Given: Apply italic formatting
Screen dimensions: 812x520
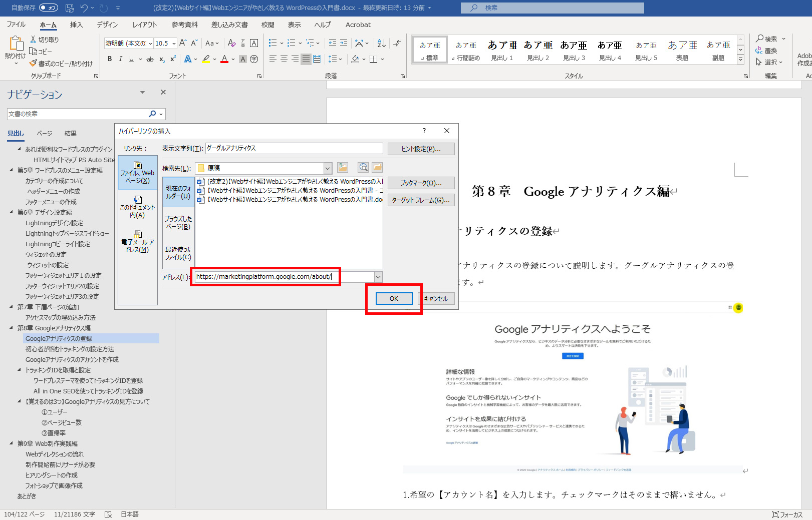Looking at the screenshot, I should click(120, 59).
